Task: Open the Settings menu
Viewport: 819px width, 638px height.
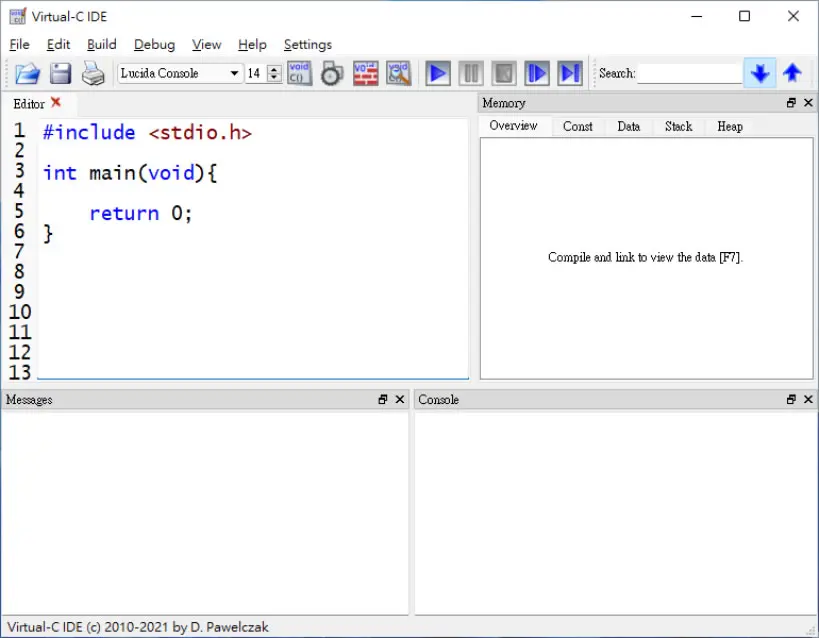Action: coord(308,45)
